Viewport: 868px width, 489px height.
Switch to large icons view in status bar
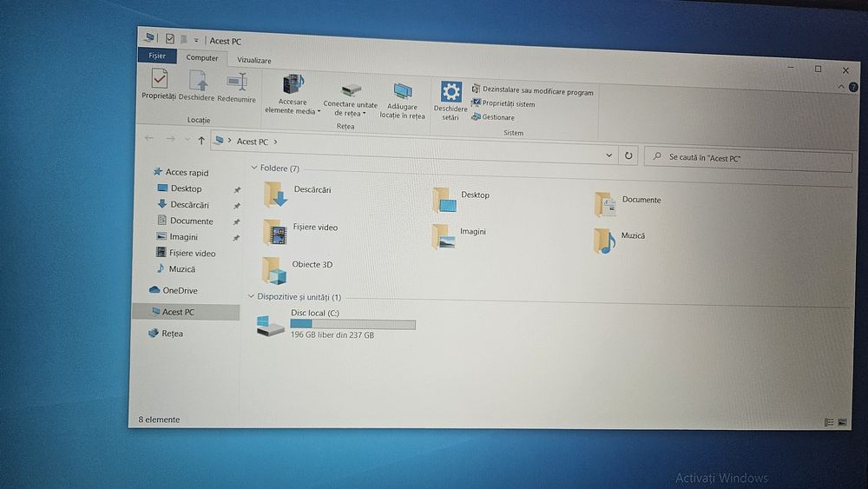point(842,422)
